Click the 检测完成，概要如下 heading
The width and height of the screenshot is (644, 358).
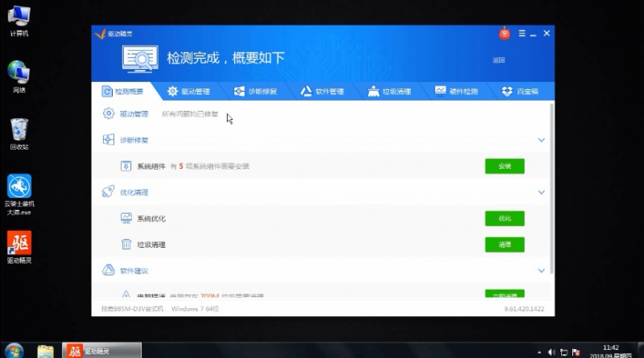pyautogui.click(x=225, y=58)
